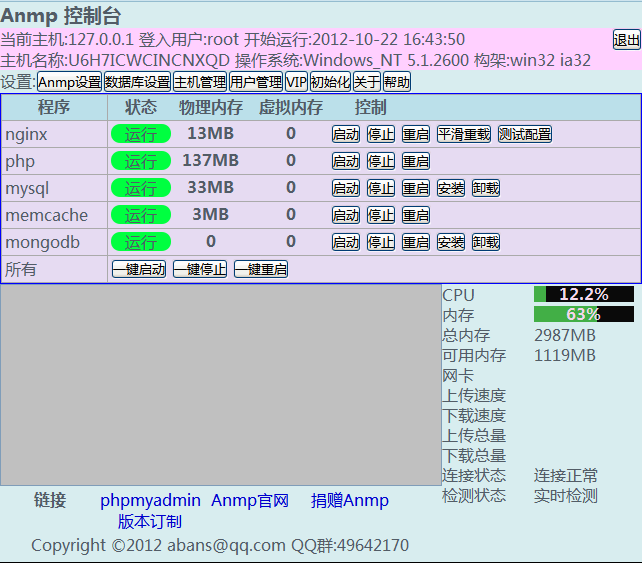
Task: Click the 退出 logout button
Action: click(626, 40)
